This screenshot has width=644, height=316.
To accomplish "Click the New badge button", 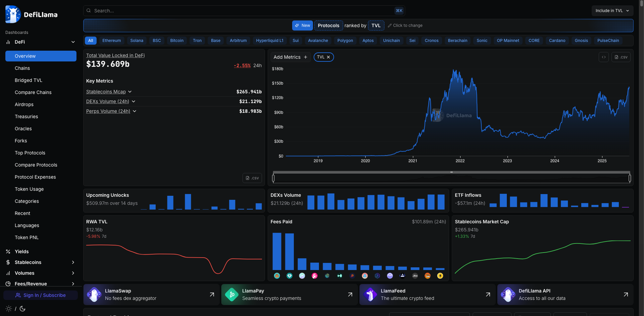I will click(302, 25).
